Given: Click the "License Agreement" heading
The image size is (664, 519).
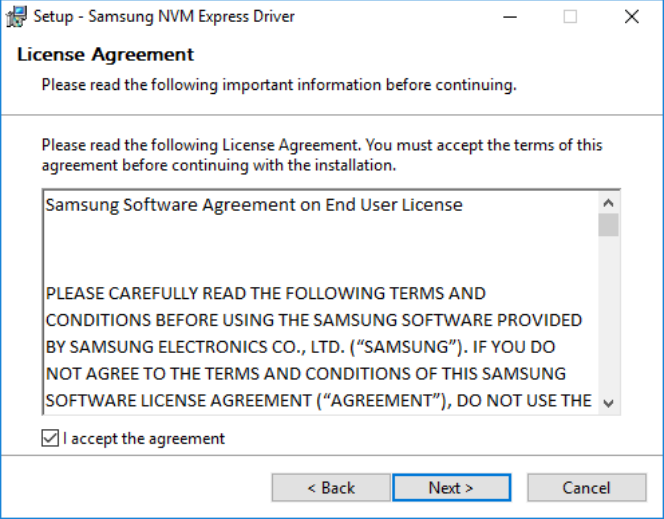Looking at the screenshot, I should [105, 55].
